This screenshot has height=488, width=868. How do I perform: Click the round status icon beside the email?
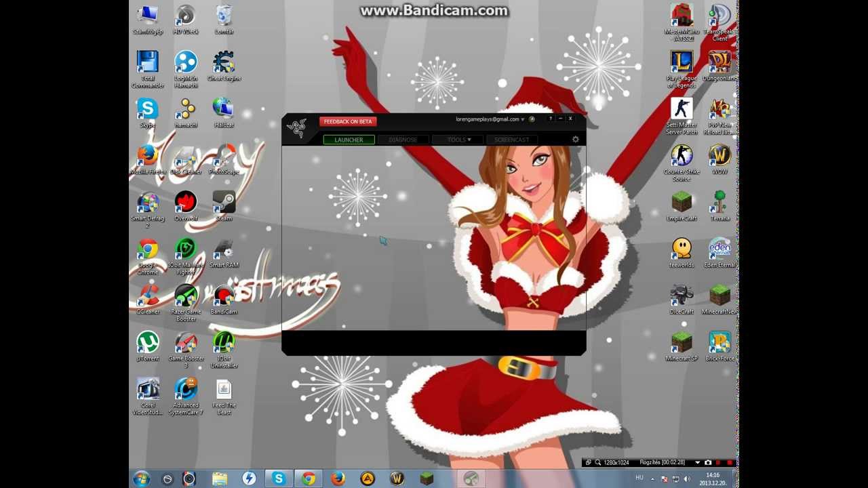tap(532, 119)
